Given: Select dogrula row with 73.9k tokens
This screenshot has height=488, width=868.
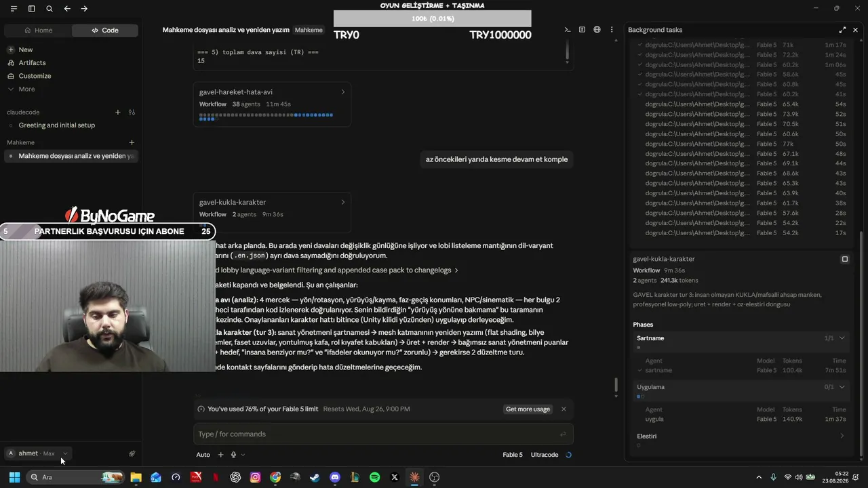Looking at the screenshot, I should [x=742, y=114].
